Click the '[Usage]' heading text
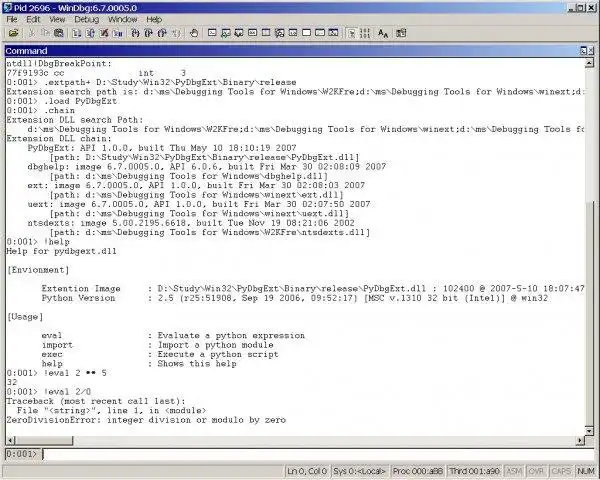This screenshot has height=480, width=600. [25, 317]
